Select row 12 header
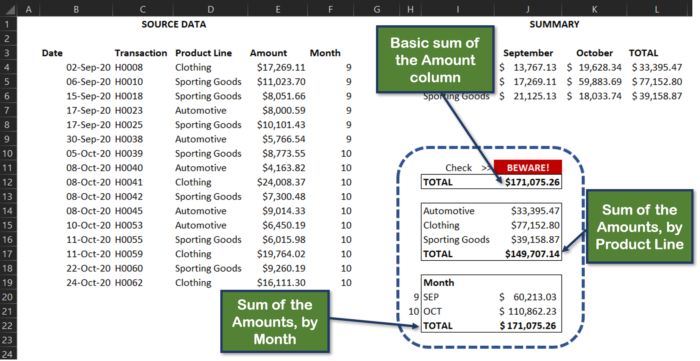This screenshot has height=361, width=700. pos(8,182)
